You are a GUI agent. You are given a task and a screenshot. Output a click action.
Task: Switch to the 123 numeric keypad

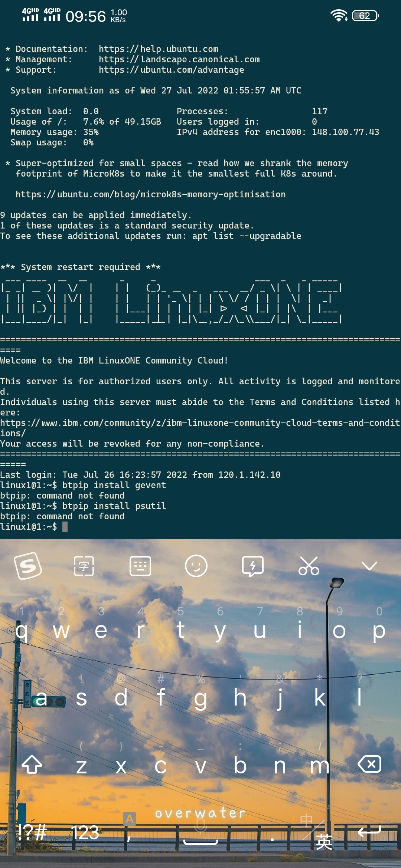point(85,832)
